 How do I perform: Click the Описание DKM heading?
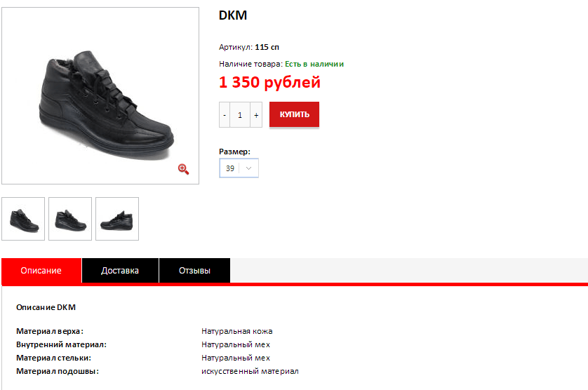46,307
